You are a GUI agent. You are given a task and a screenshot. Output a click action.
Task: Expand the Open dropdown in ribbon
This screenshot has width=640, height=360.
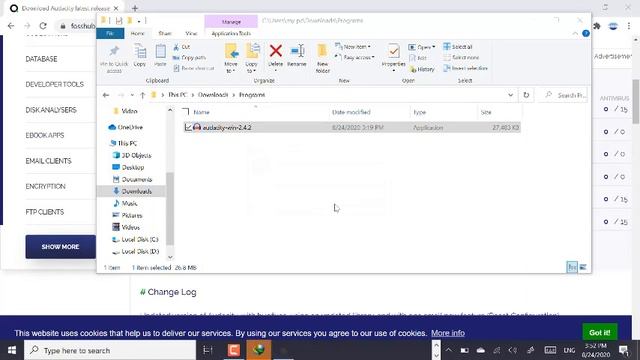coord(433,47)
